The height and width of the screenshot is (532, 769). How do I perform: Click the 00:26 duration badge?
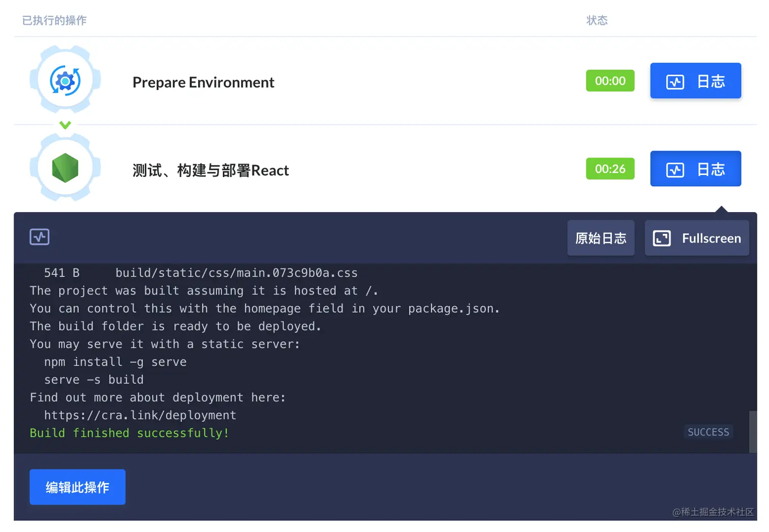pos(610,169)
